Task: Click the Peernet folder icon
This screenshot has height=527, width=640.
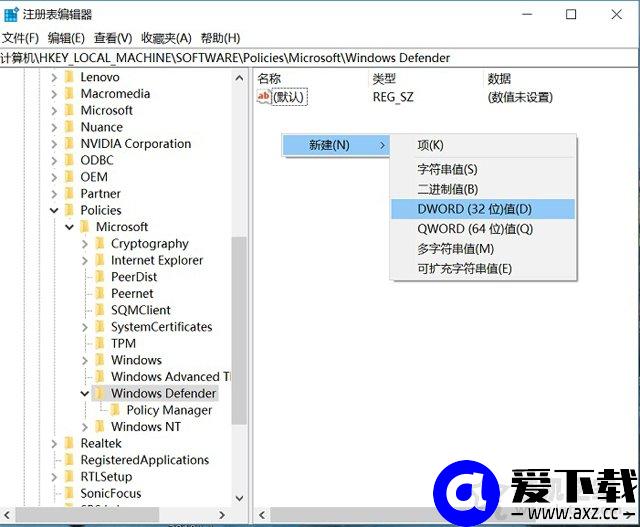Action: [100, 294]
